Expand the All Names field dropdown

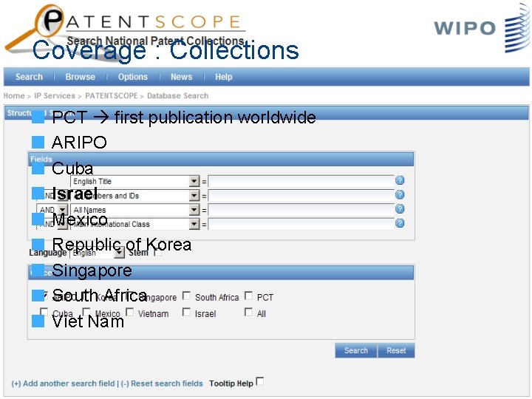click(194, 210)
